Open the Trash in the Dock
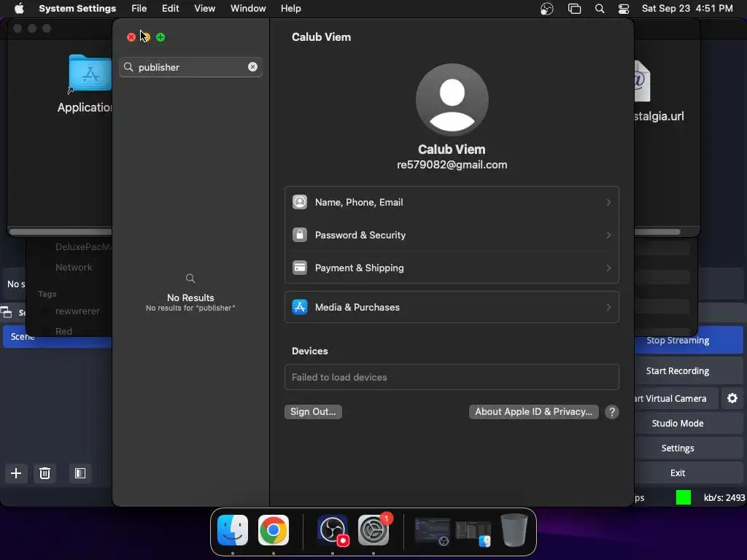Viewport: 747px width, 560px height. point(514,530)
